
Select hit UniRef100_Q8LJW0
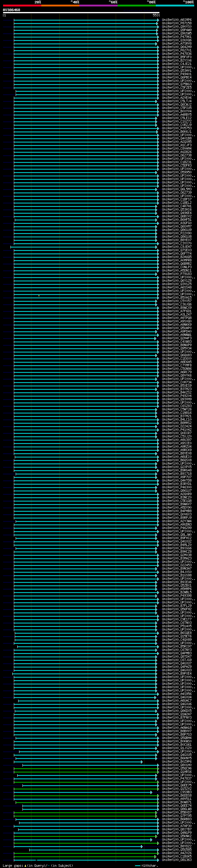click(177, 535)
